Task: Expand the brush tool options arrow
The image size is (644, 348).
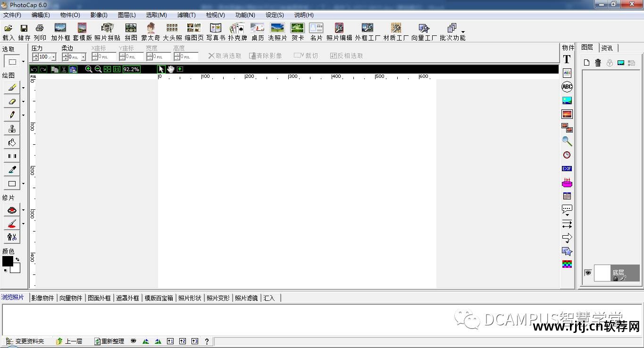Action: point(23,88)
